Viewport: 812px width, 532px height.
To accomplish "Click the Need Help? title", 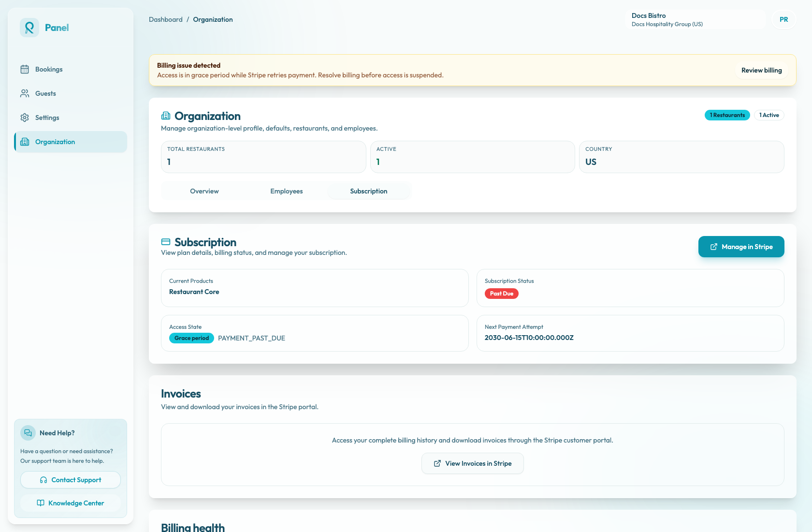I will (57, 433).
